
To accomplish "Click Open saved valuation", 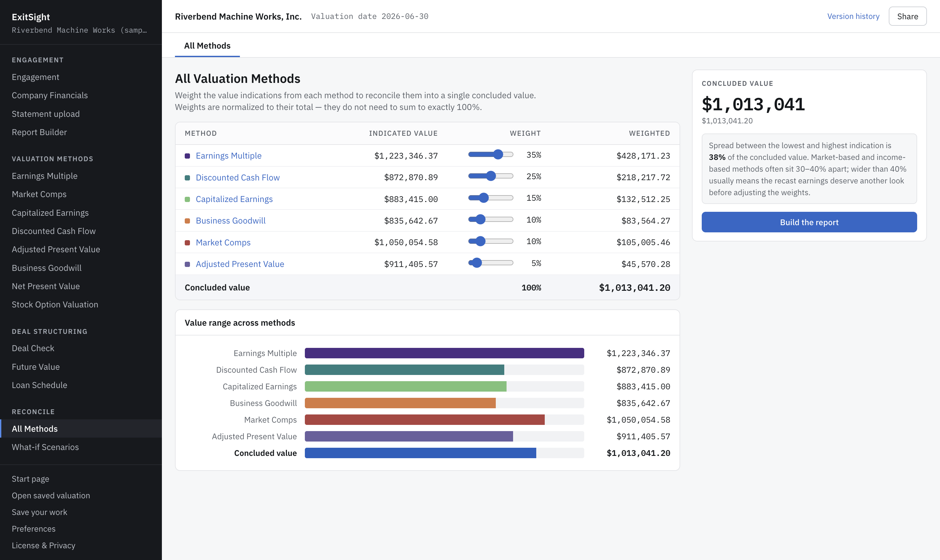I will pyautogui.click(x=81, y=495).
